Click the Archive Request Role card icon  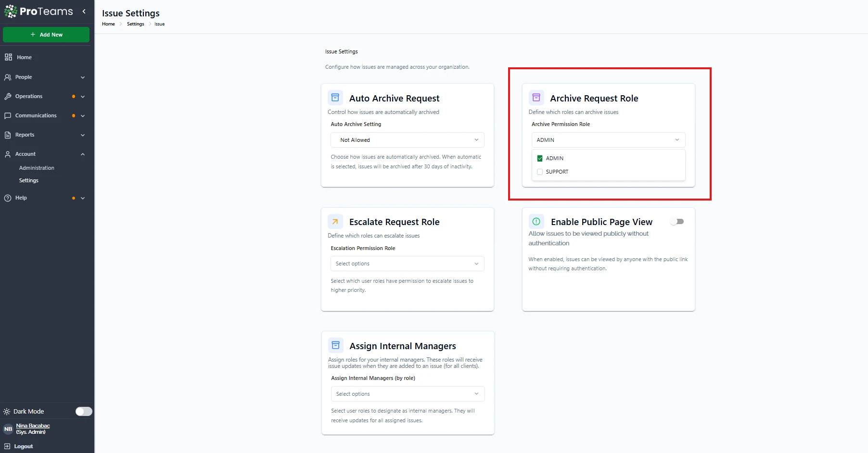pyautogui.click(x=536, y=98)
